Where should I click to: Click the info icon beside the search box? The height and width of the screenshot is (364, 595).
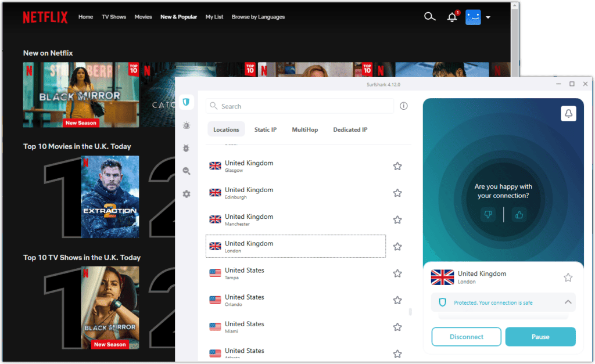pyautogui.click(x=404, y=106)
